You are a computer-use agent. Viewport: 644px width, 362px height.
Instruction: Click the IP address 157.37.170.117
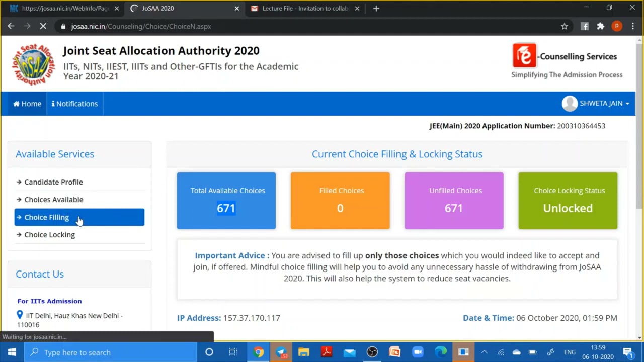(252, 318)
